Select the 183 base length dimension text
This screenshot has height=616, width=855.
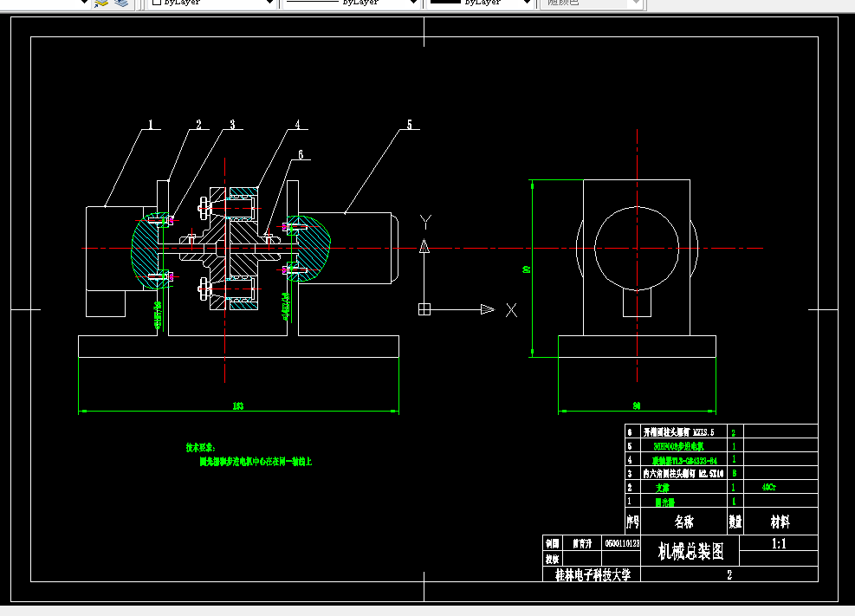[238, 406]
